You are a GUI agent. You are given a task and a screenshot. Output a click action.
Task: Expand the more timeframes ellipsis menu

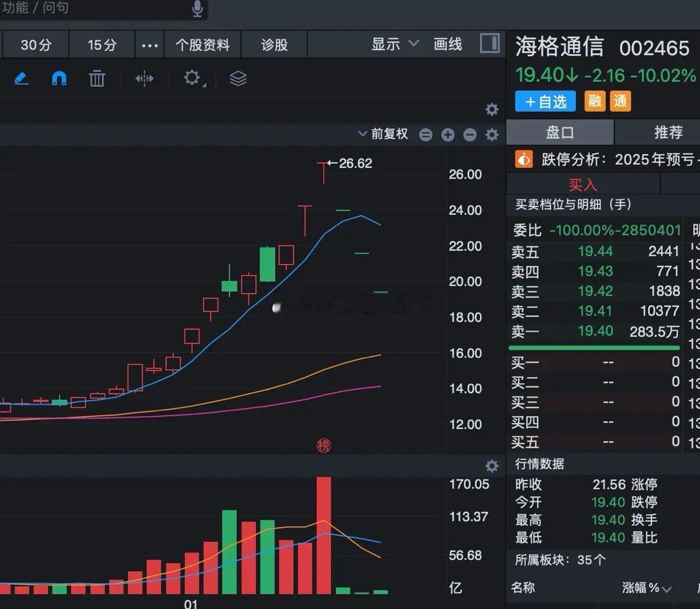[149, 44]
